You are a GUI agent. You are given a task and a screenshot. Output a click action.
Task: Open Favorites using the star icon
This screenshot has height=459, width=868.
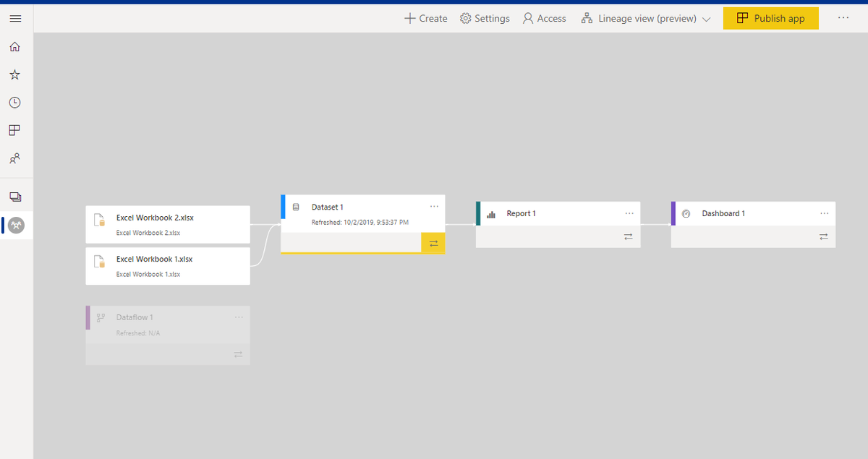(15, 74)
